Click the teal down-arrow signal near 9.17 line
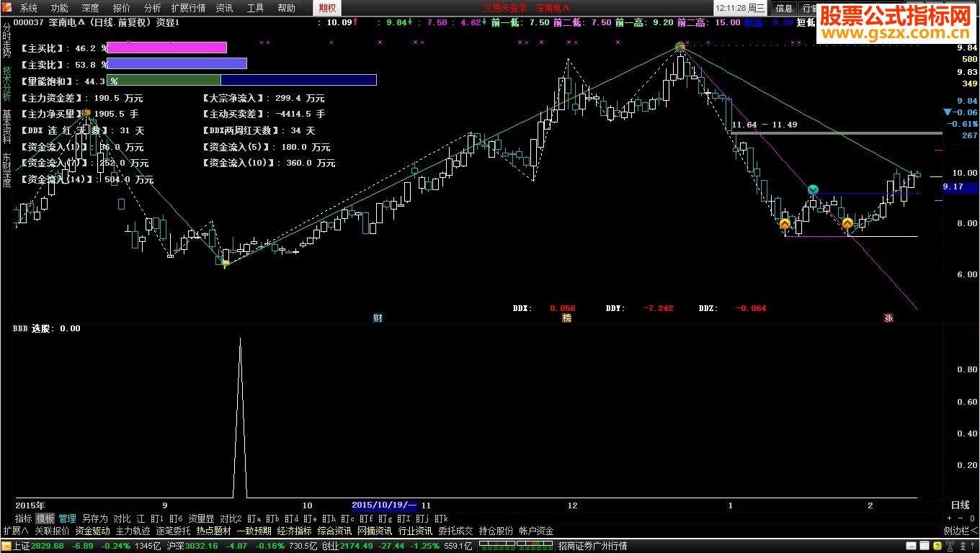Screen dimensions: 980x553 point(813,189)
